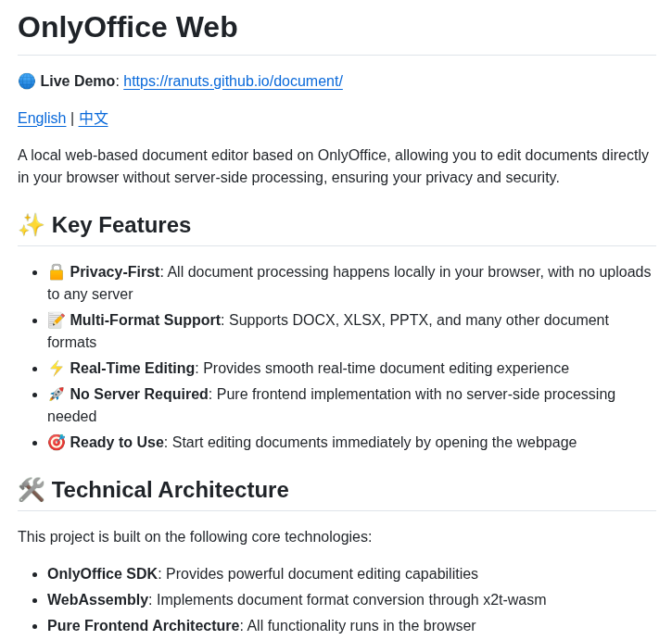Click the bold 'Ready to Use' text
This screenshot has height=640, width=672.
tap(117, 442)
